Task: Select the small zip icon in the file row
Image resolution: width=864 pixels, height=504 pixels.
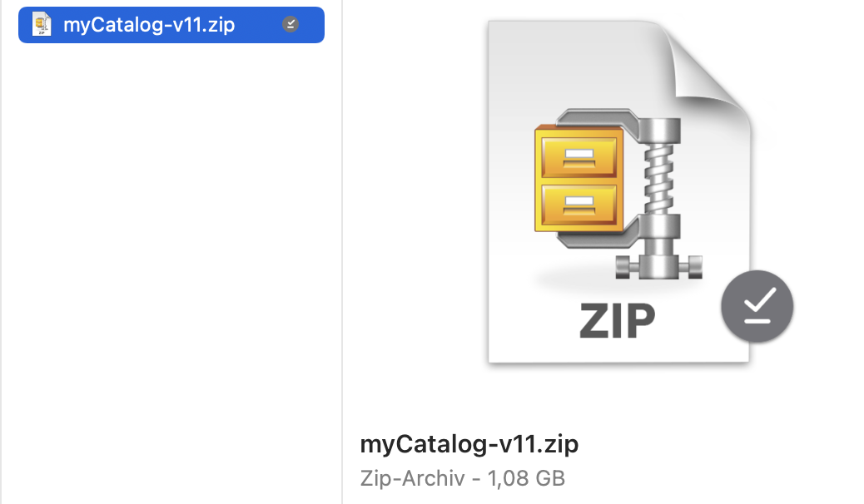Action: pos(42,25)
